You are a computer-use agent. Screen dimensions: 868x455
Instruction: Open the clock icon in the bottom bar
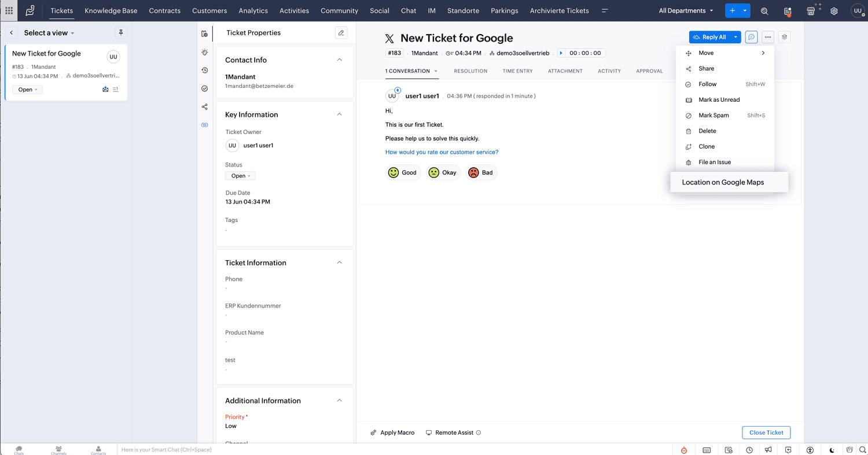(749, 450)
